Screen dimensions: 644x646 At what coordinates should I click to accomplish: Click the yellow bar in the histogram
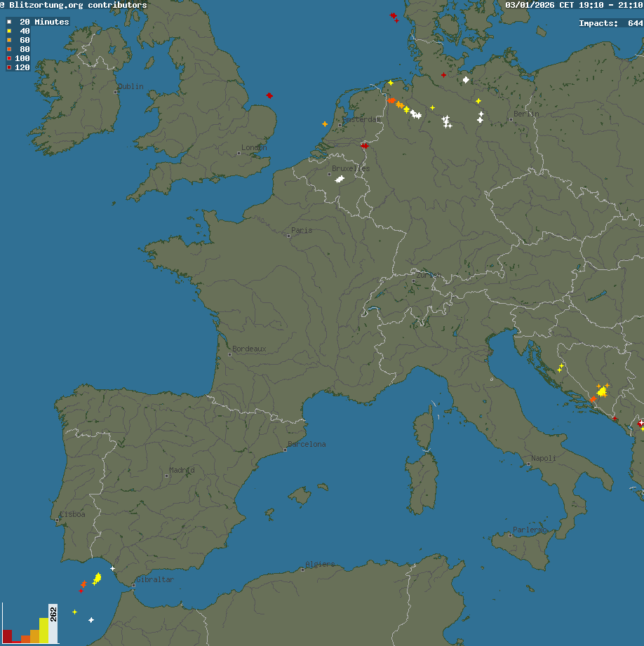(43, 631)
